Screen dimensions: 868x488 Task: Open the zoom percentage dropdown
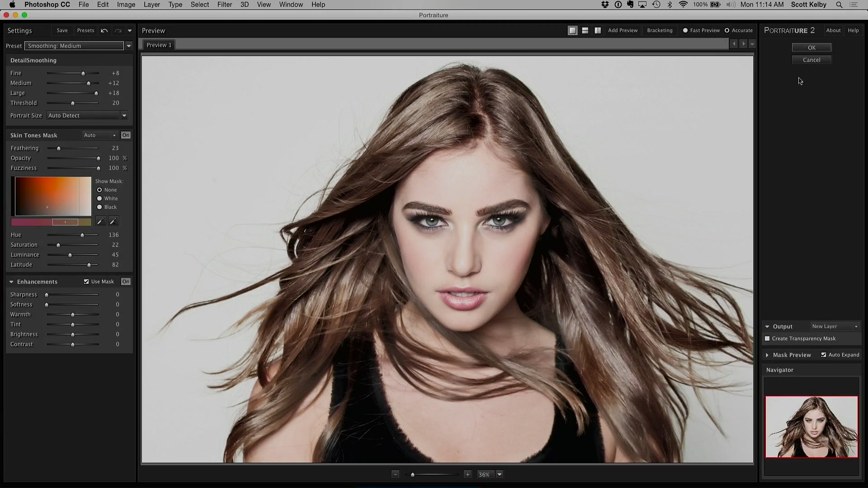(500, 474)
